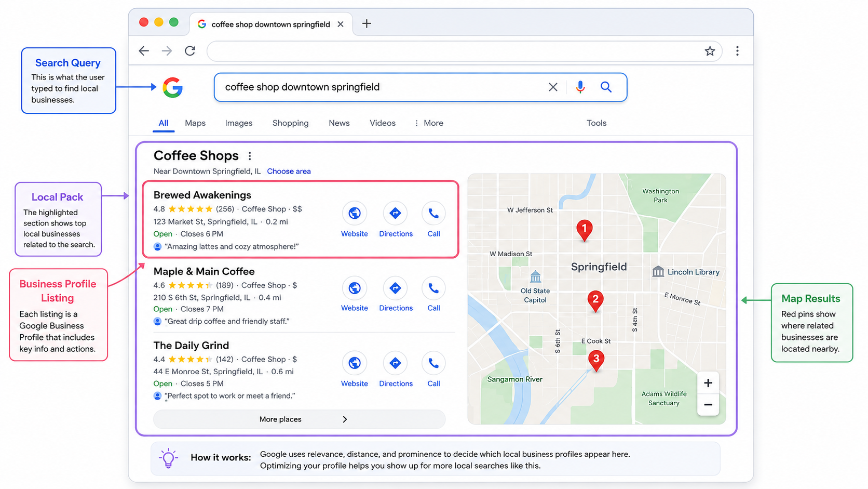Click the Old State Capitol map marker

tap(535, 276)
